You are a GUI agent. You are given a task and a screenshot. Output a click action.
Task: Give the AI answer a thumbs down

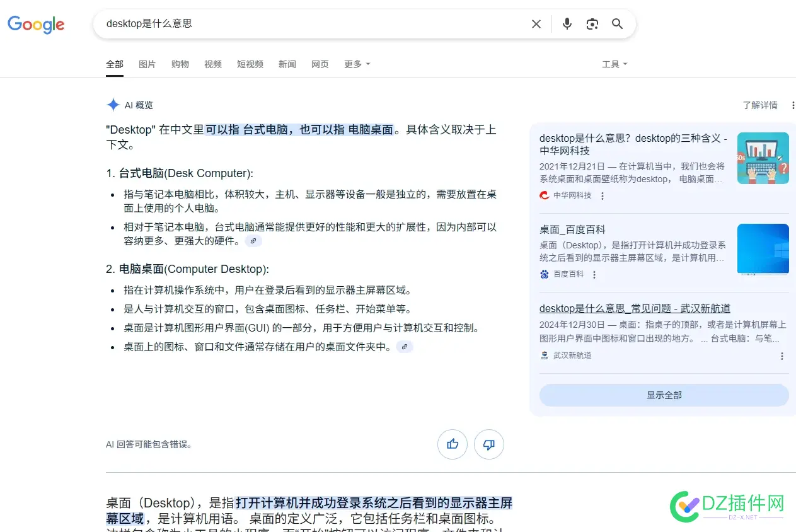(x=489, y=444)
